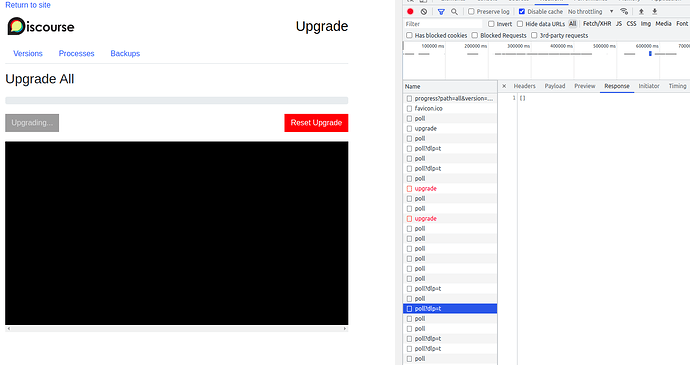Open the Initiator tab
The width and height of the screenshot is (690, 365).
tap(649, 86)
